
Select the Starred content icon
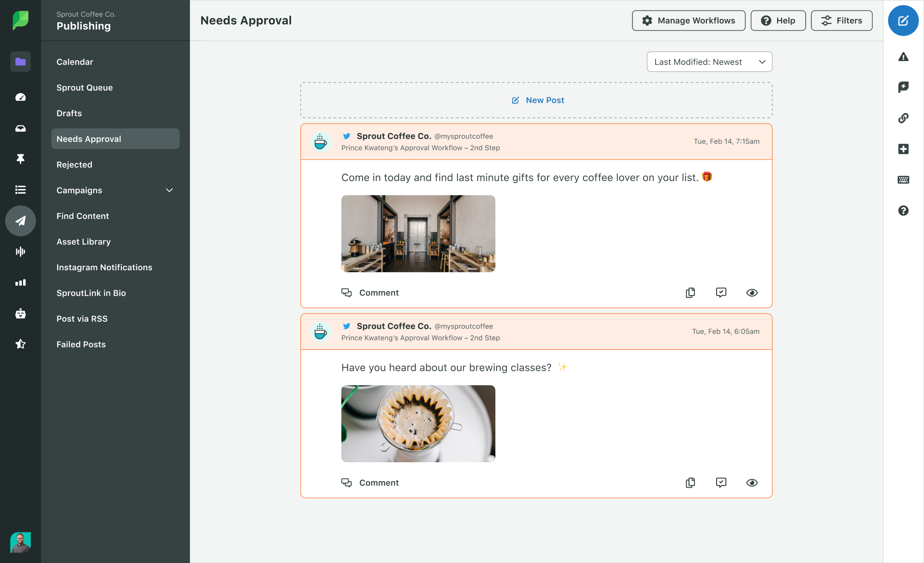click(x=20, y=343)
